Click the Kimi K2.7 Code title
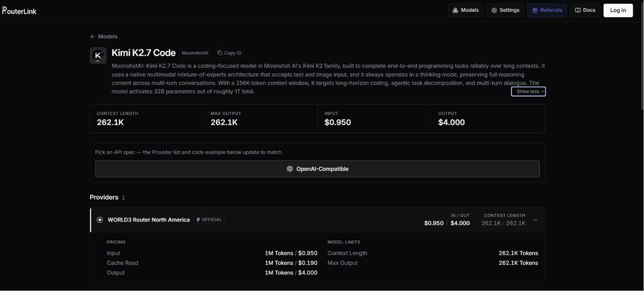The width and height of the screenshot is (644, 291). point(144,53)
